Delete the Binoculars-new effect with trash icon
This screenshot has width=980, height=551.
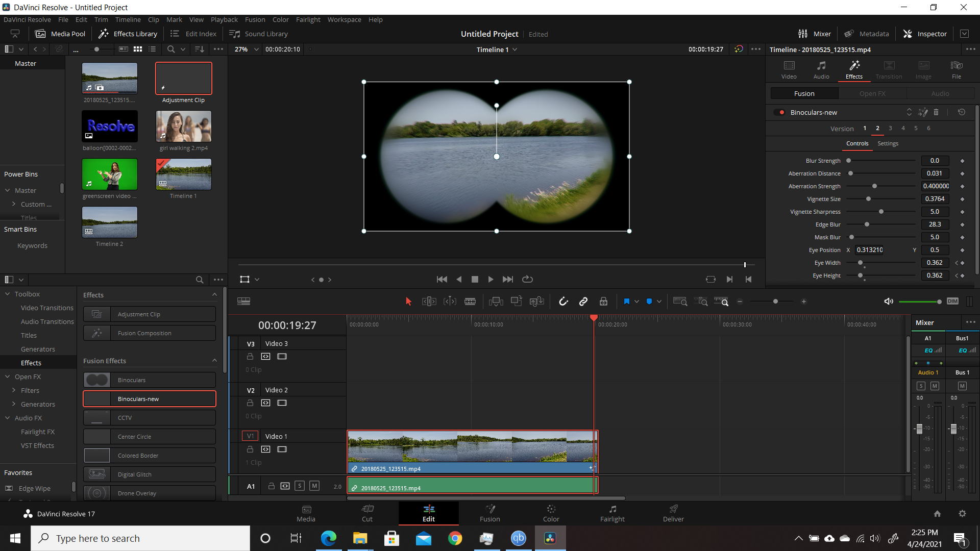(x=936, y=112)
